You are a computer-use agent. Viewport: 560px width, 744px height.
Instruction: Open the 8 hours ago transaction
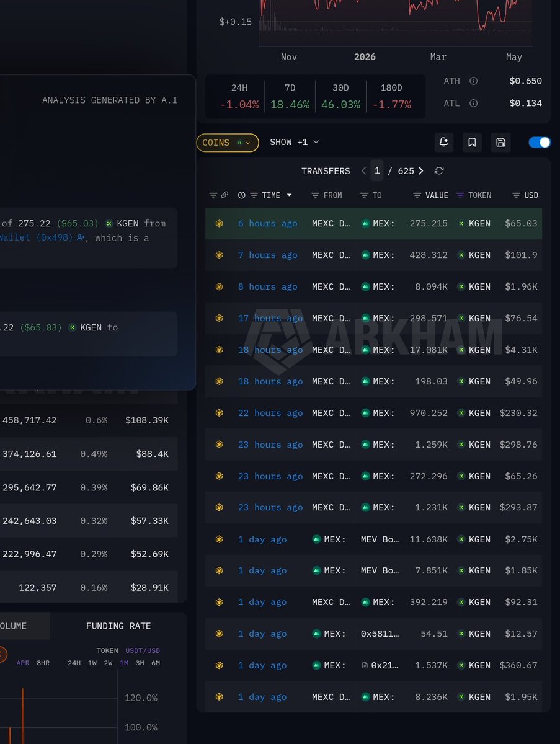point(268,287)
